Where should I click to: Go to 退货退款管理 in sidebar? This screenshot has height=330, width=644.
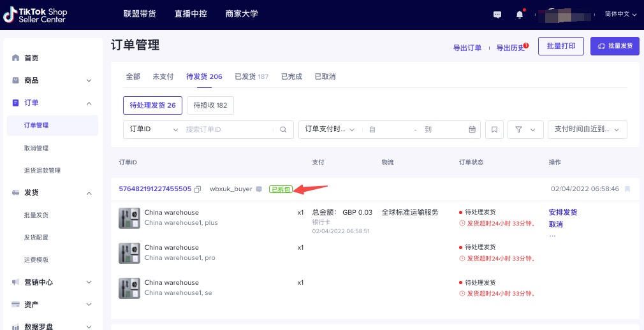click(42, 170)
